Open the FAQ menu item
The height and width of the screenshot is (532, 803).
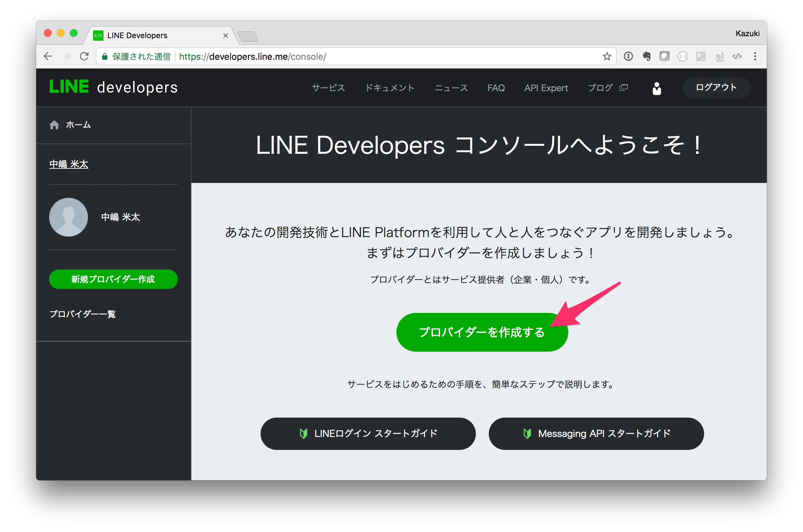point(496,88)
